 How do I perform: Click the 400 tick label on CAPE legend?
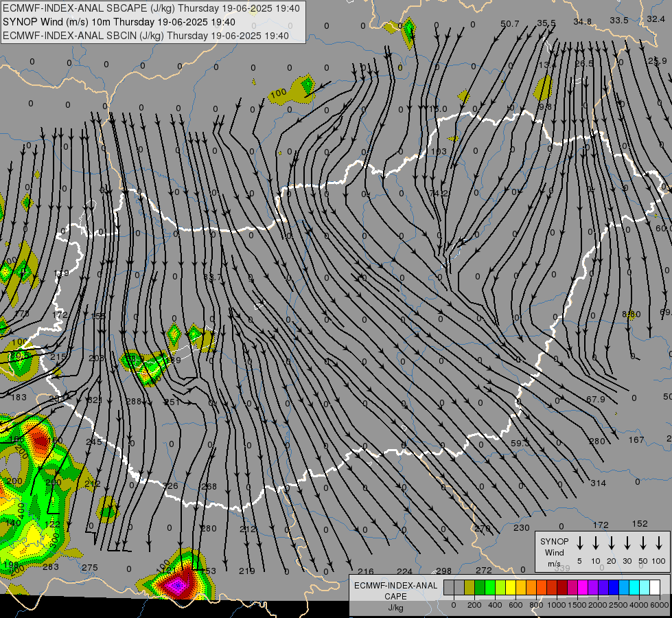pos(495,605)
